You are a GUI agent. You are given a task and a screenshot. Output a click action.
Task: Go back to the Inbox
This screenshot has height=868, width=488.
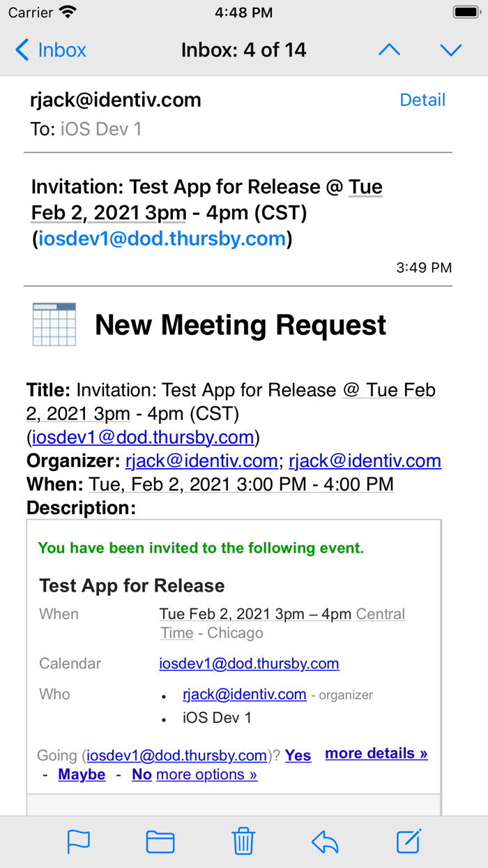(50, 50)
